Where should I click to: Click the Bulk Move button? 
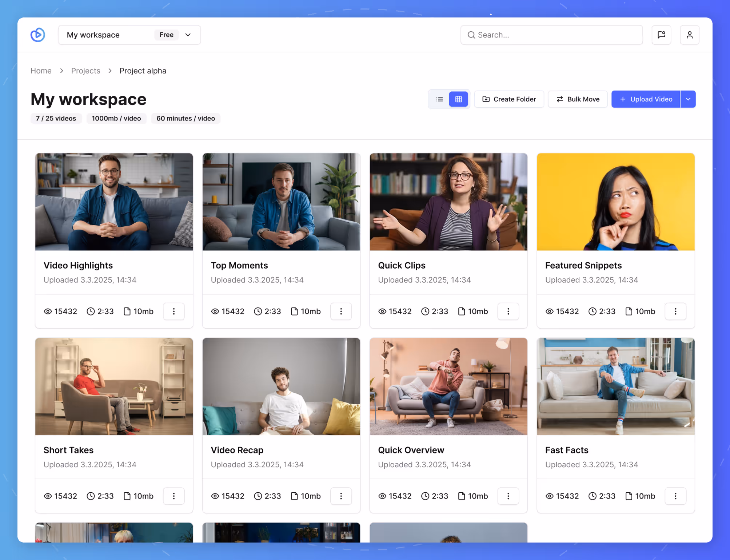578,99
